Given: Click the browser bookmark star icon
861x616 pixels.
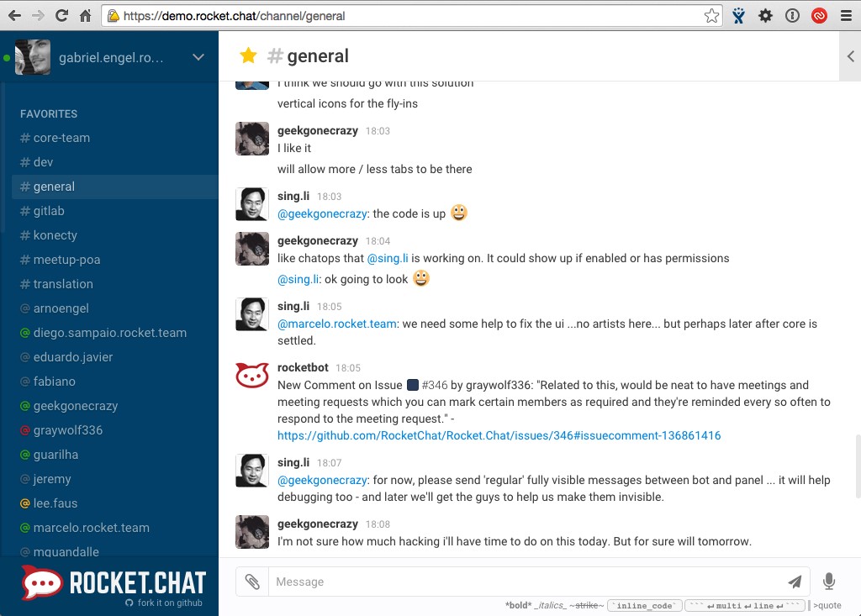Looking at the screenshot, I should (x=711, y=16).
